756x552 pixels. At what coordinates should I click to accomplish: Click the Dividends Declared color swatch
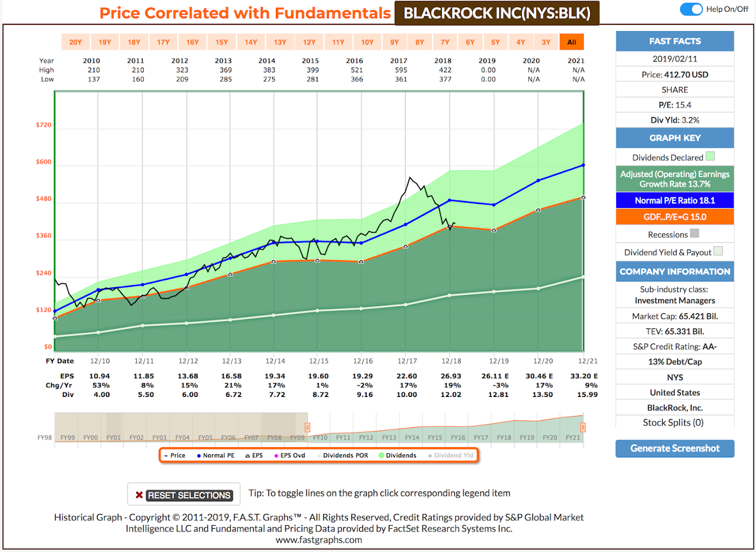[x=710, y=157]
